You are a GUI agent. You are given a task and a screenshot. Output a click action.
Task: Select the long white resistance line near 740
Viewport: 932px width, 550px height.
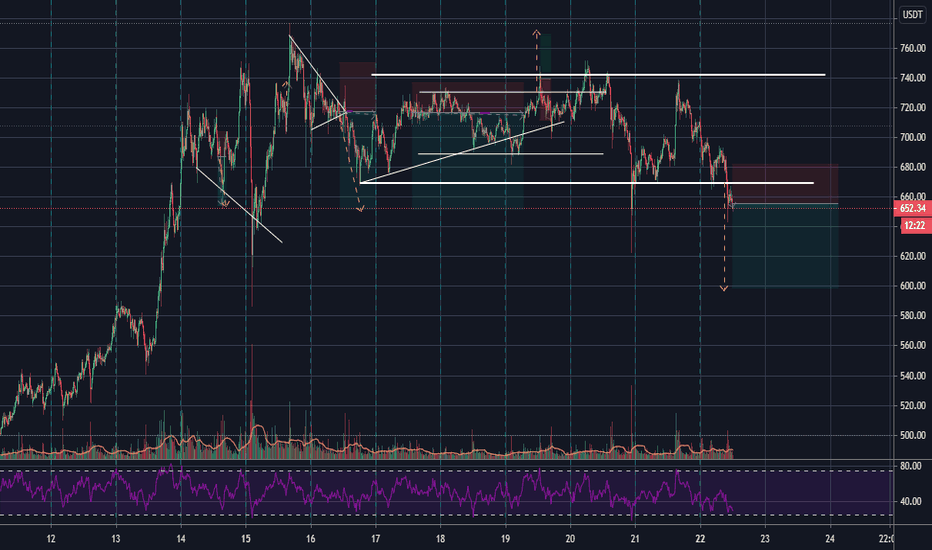point(598,75)
